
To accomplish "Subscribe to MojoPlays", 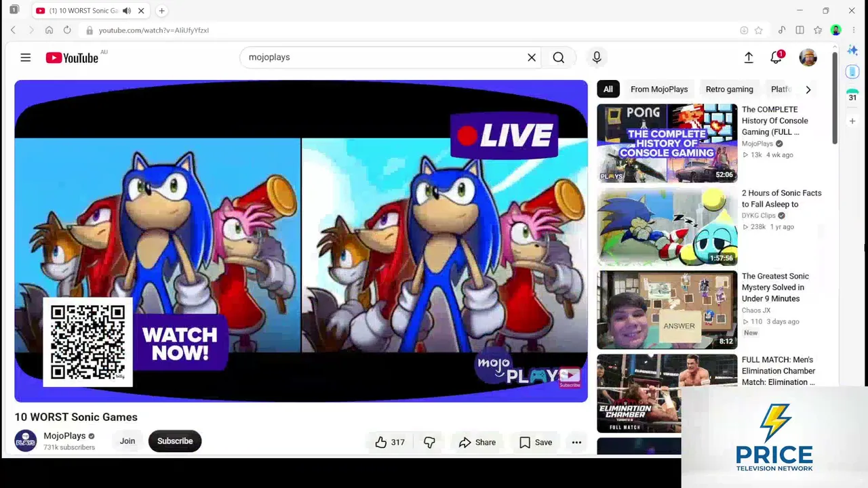I will click(x=175, y=441).
